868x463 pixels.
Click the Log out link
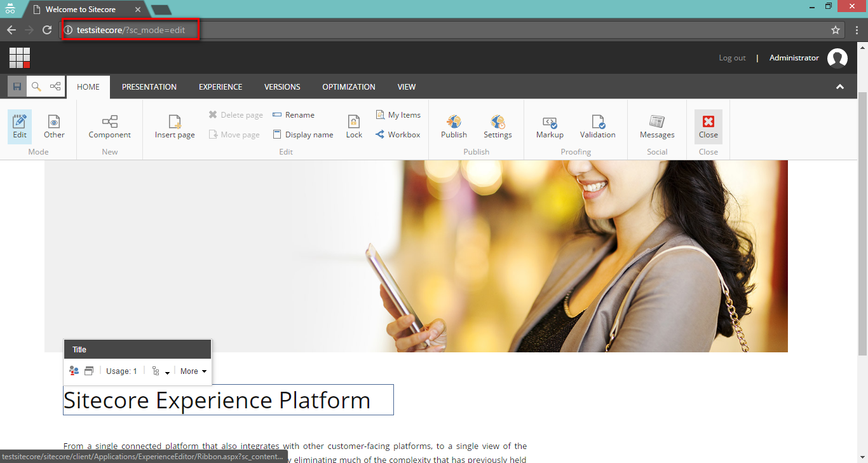(732, 58)
